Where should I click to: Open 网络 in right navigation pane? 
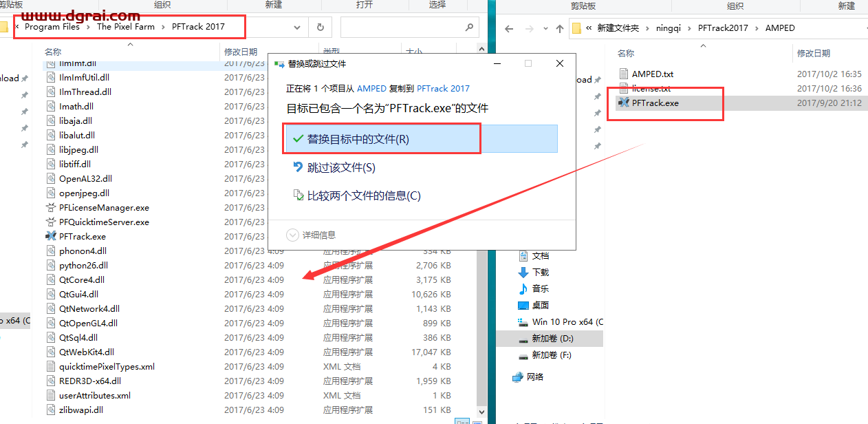pyautogui.click(x=528, y=377)
